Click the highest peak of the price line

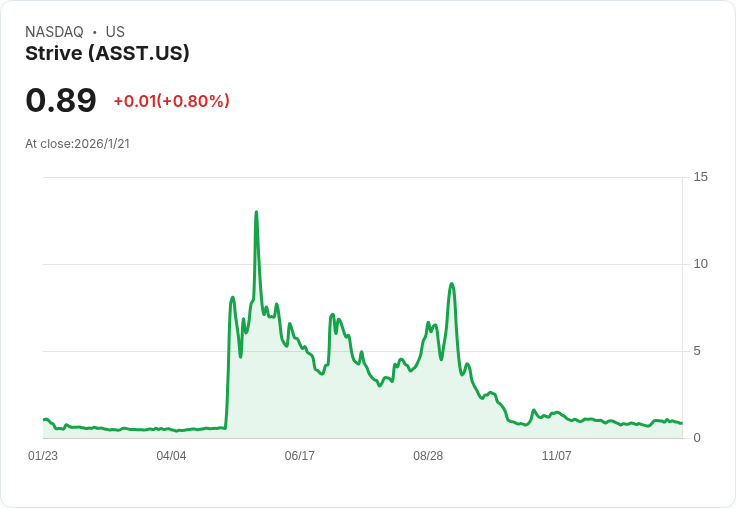pyautogui.click(x=256, y=212)
